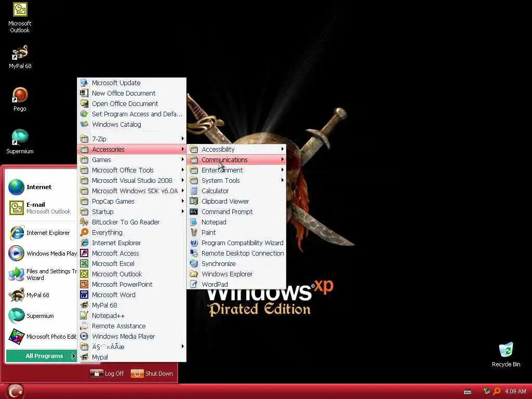Screen dimensions: 532x399
Task: Open Program Compatibility Wizard
Action: pos(236,243)
